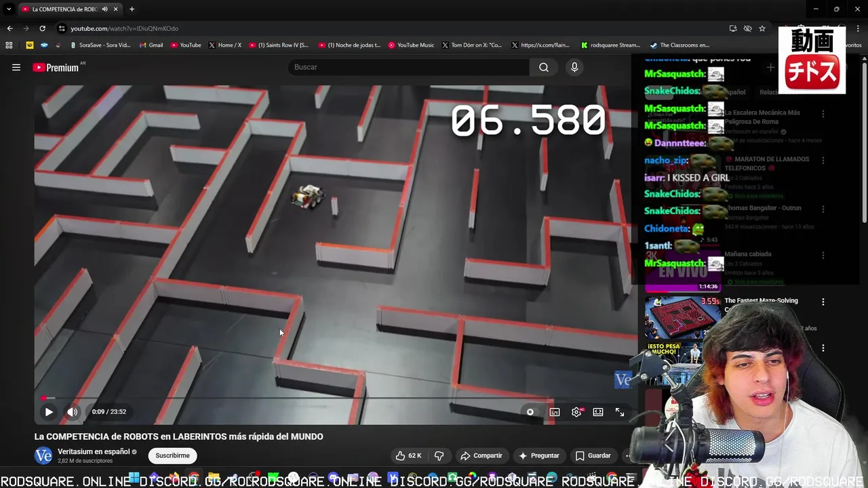Open options for La Escalera Mecánica video
The image size is (868, 488).
tap(823, 114)
